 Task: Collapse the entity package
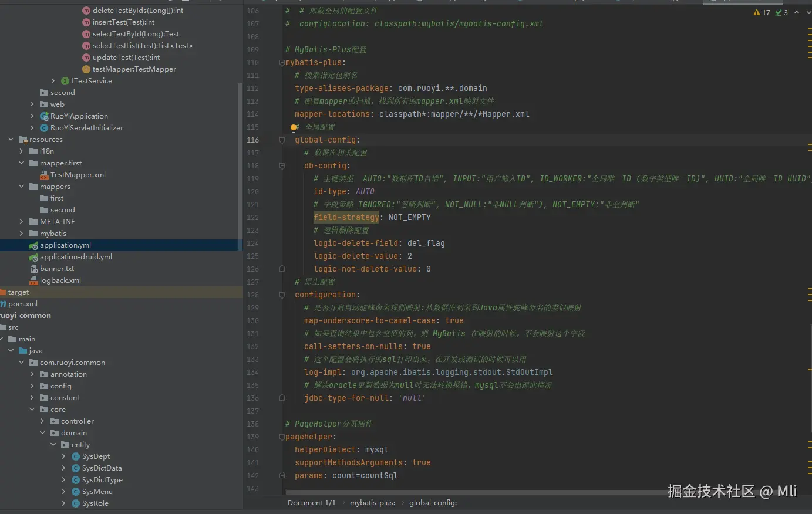click(53, 445)
